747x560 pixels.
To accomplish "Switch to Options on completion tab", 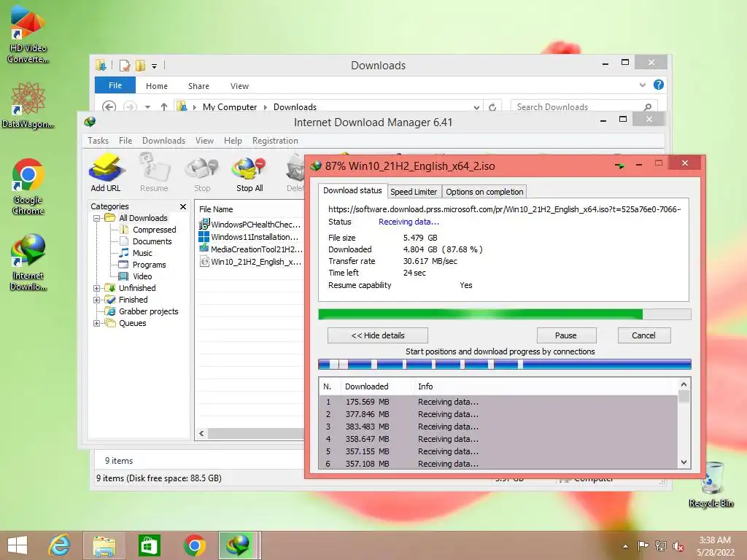I will [484, 192].
